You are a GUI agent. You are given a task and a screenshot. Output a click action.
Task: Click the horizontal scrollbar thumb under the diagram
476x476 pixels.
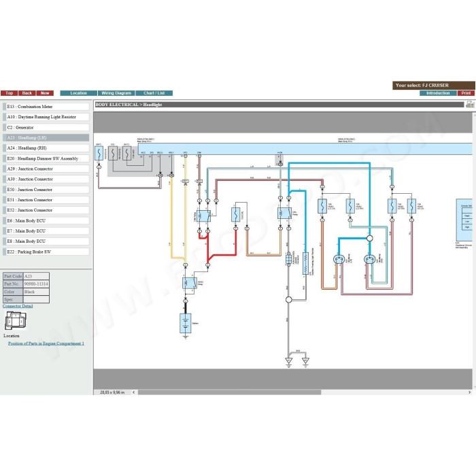(230, 392)
